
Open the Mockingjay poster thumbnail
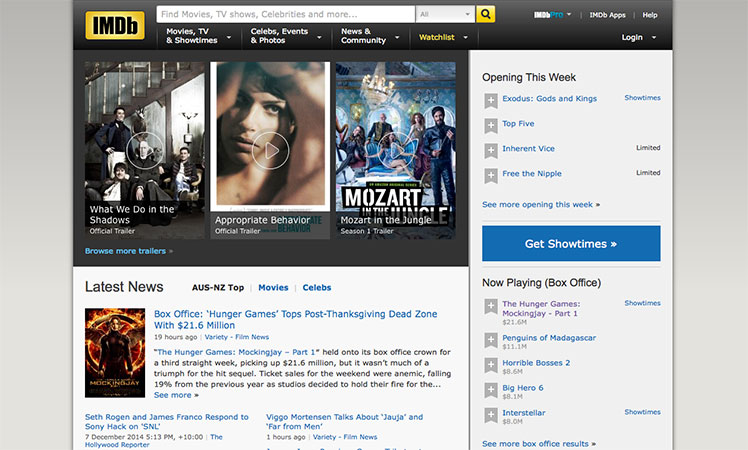click(x=115, y=353)
